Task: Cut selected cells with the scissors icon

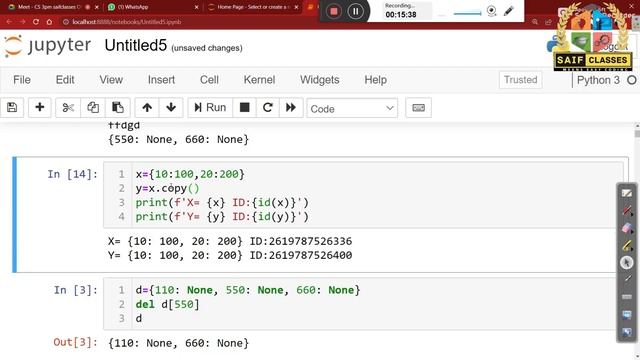Action: (68, 108)
